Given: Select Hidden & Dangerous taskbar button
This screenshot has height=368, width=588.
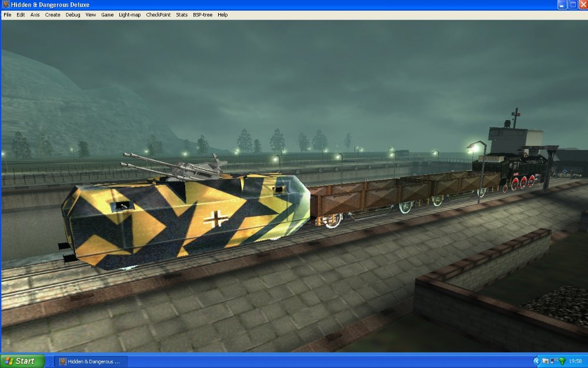Looking at the screenshot, I should [x=91, y=362].
